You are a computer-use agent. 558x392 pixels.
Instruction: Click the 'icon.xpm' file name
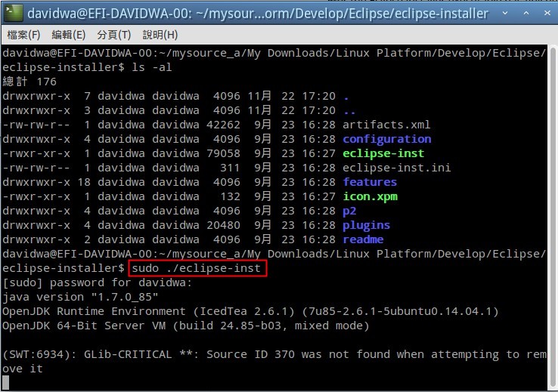[370, 196]
